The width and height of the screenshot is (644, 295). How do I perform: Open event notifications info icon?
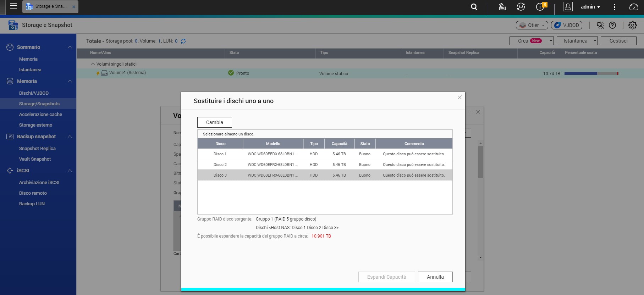tap(540, 7)
